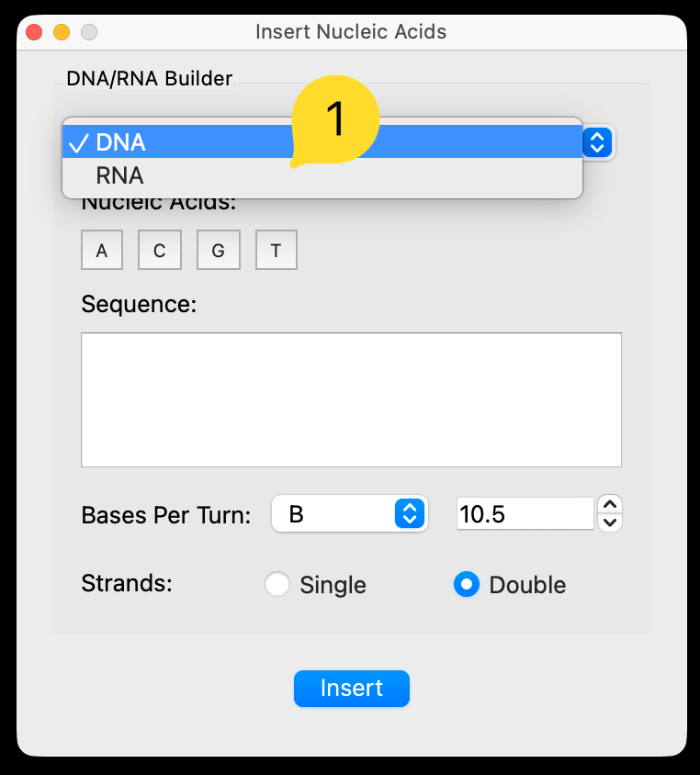
Task: Click the bases per turn value field
Action: (525, 514)
